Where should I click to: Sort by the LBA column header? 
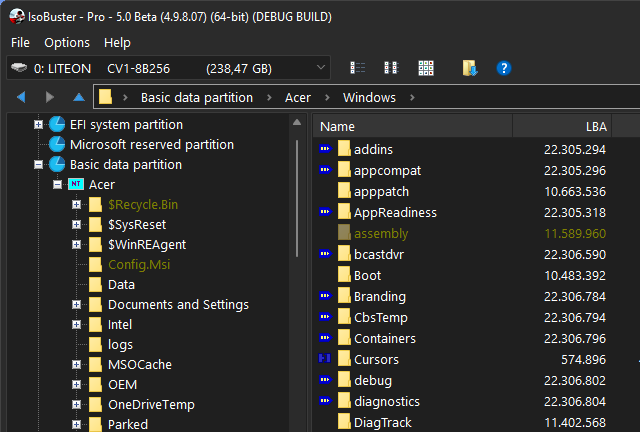(x=562, y=126)
